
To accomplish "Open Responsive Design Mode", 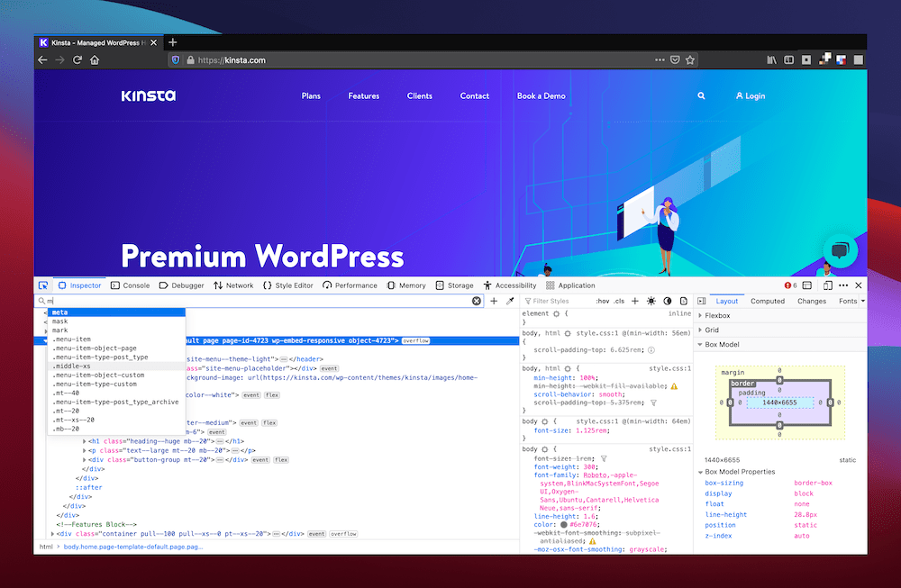I will pyautogui.click(x=828, y=285).
